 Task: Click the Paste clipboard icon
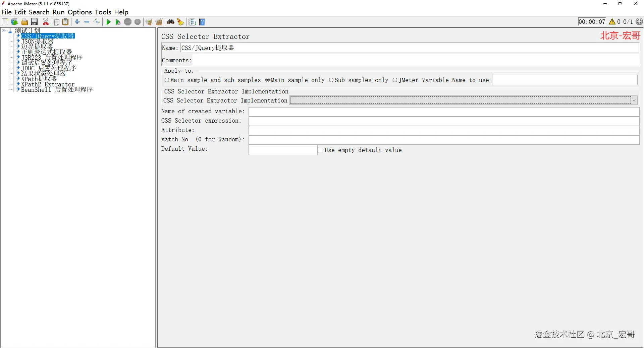tap(66, 22)
